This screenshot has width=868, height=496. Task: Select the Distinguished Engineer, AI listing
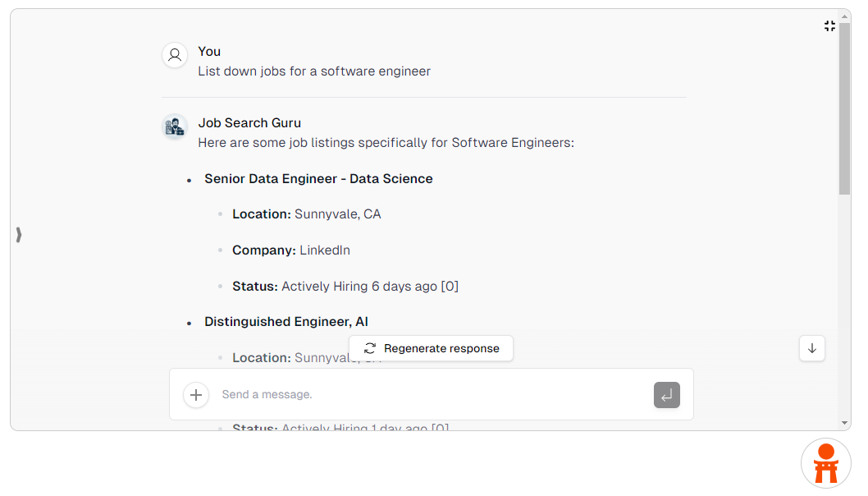(286, 322)
